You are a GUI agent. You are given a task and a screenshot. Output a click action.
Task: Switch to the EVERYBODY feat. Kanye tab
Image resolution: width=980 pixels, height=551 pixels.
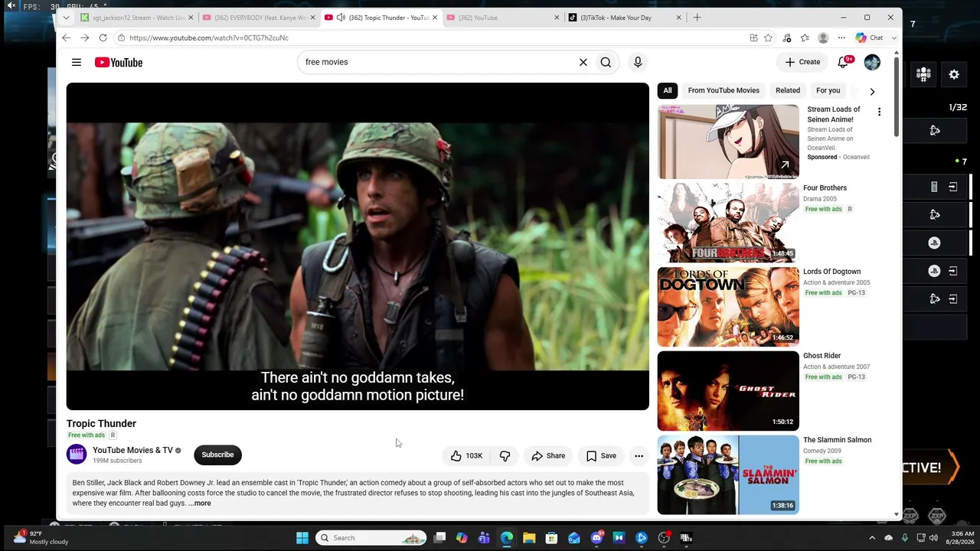260,18
